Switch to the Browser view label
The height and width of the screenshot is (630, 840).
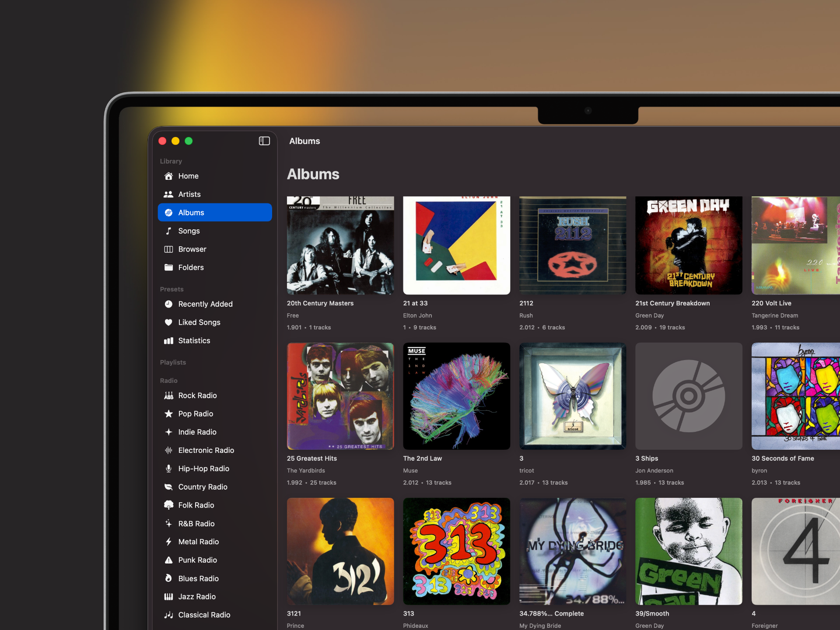(192, 249)
